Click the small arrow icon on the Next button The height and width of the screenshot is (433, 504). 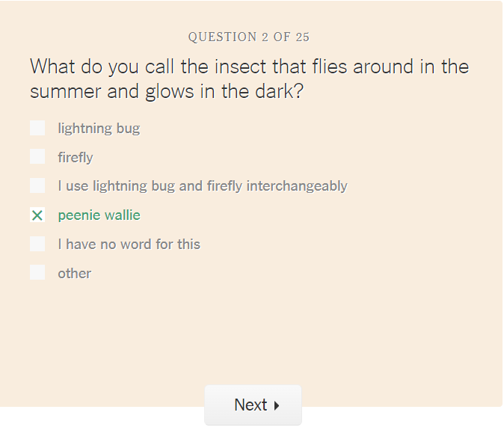click(x=277, y=405)
